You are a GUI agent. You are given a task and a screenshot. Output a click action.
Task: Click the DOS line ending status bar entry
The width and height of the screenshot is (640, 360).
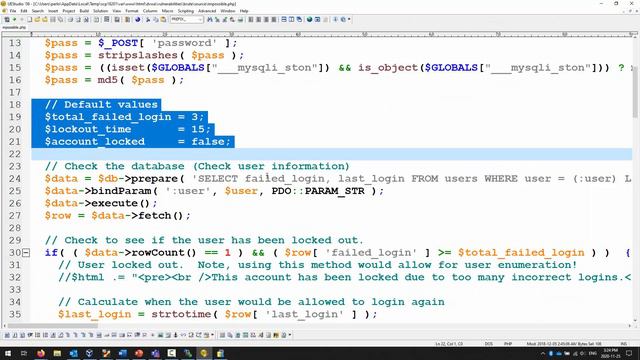(x=489, y=344)
